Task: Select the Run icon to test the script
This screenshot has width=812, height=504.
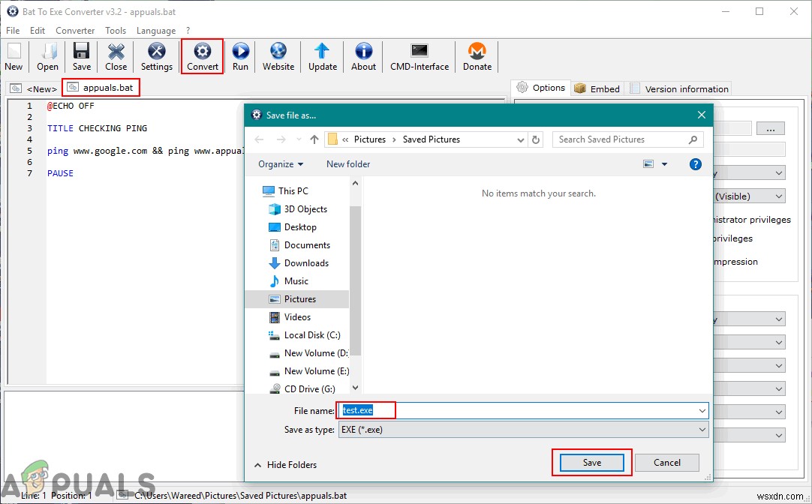Action: 240,56
